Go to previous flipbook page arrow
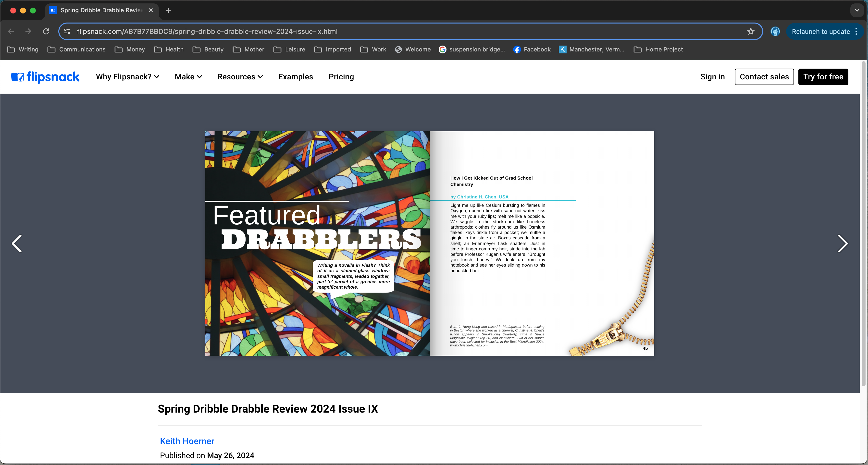868x465 pixels. point(17,244)
